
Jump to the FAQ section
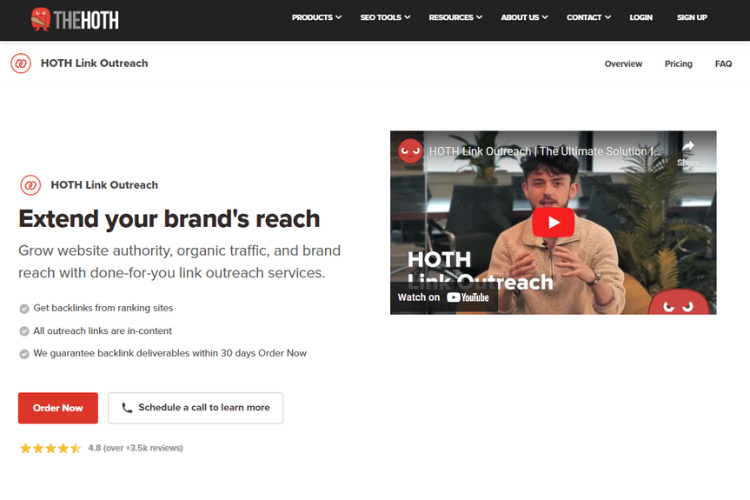(723, 64)
